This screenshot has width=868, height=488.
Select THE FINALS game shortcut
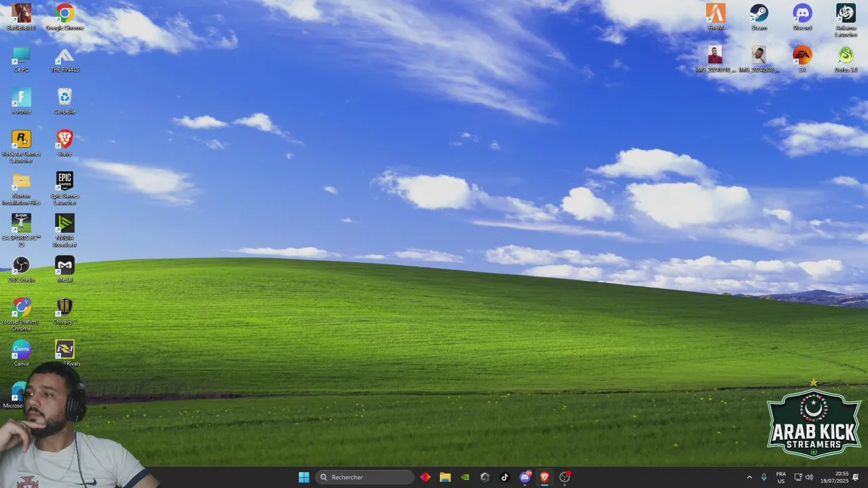point(64,59)
